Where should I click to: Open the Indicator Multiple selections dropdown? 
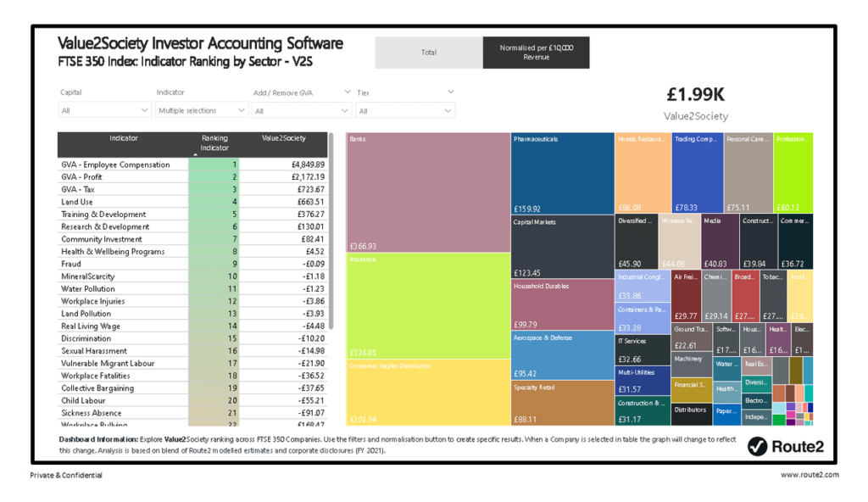tap(201, 110)
